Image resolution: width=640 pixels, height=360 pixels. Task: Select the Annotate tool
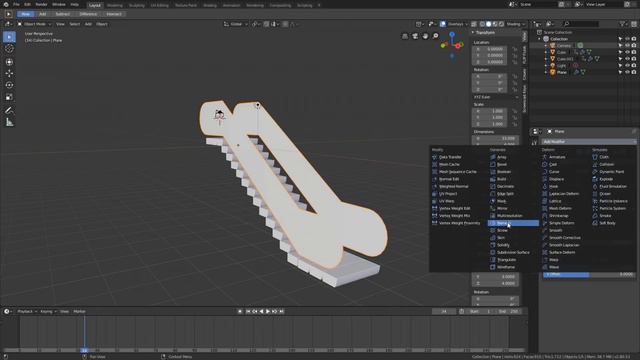[9, 110]
